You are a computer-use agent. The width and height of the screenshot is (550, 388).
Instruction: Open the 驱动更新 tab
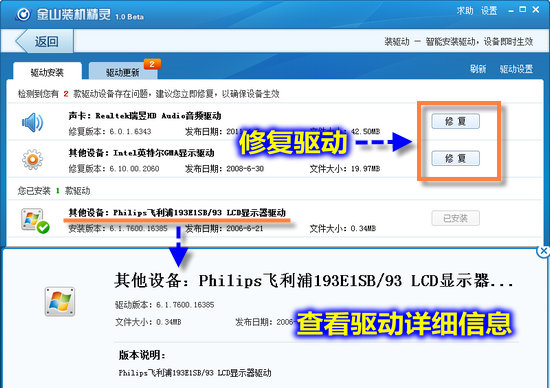tap(123, 72)
